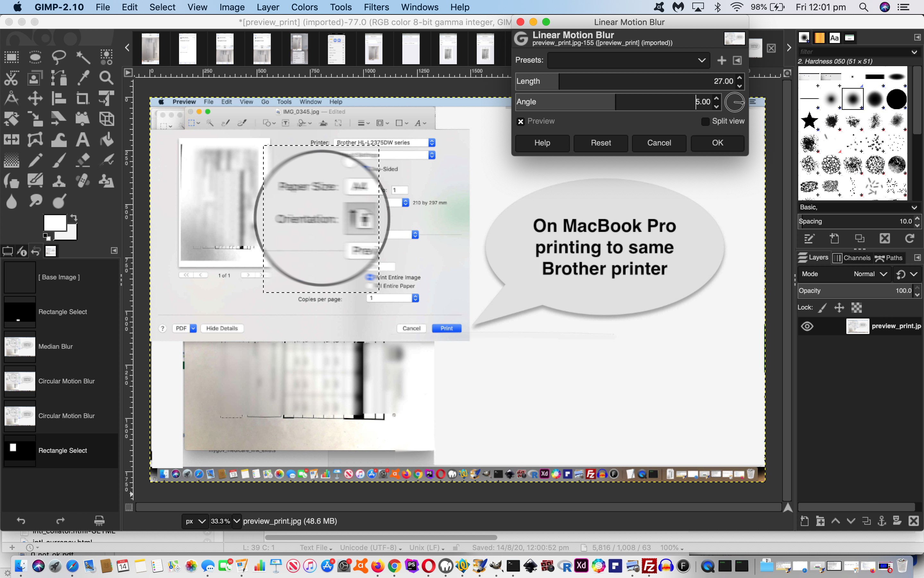Toggle Lock alpha channel checkerboard icon
The image size is (924, 578).
tap(856, 307)
